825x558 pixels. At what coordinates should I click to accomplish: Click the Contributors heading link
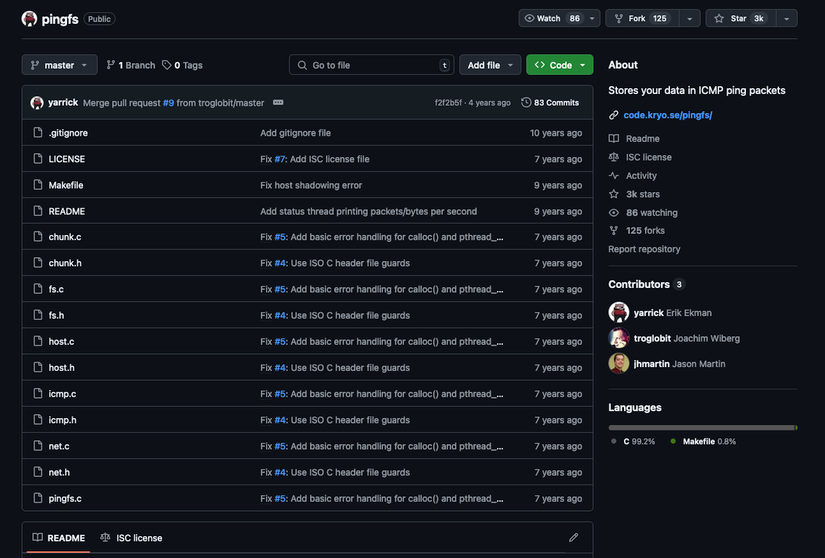point(646,285)
